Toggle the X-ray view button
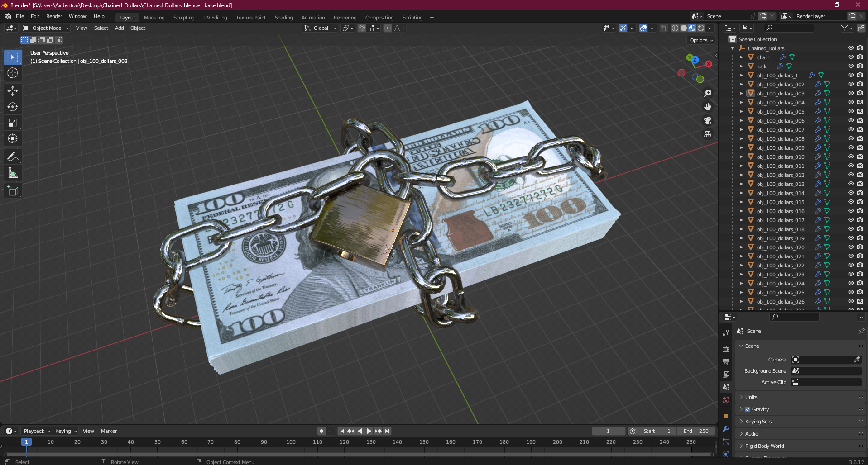This screenshot has width=868, height=465. [x=663, y=28]
